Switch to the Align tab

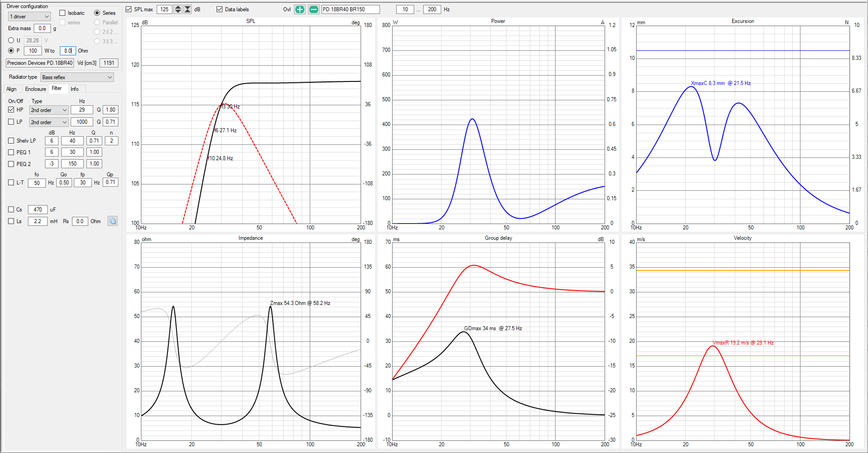click(11, 89)
